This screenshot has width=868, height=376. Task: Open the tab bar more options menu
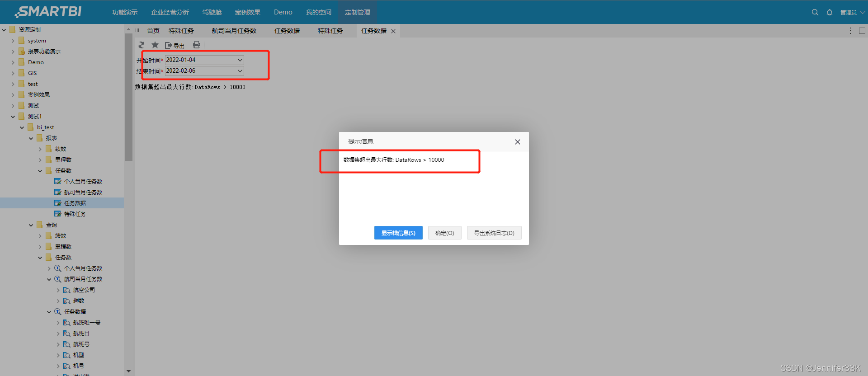[850, 31]
